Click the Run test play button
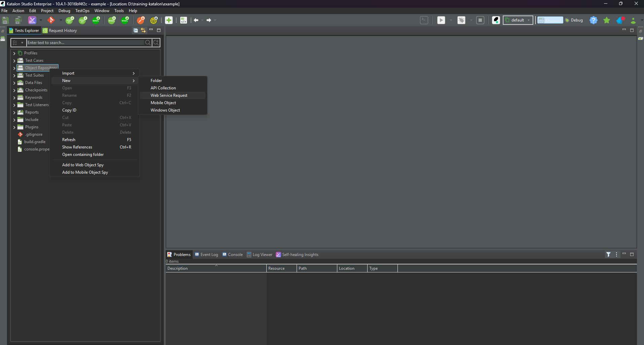644x345 pixels. click(441, 20)
